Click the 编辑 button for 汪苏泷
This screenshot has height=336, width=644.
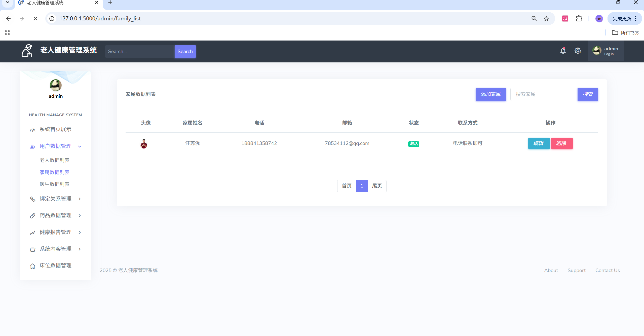[x=539, y=143]
